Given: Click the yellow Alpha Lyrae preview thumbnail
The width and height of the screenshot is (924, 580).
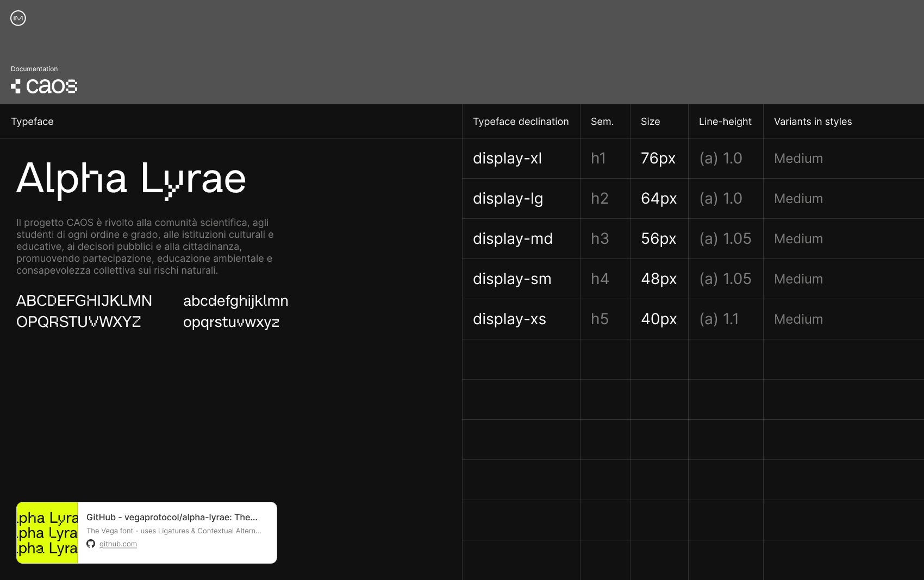Looking at the screenshot, I should click(47, 533).
